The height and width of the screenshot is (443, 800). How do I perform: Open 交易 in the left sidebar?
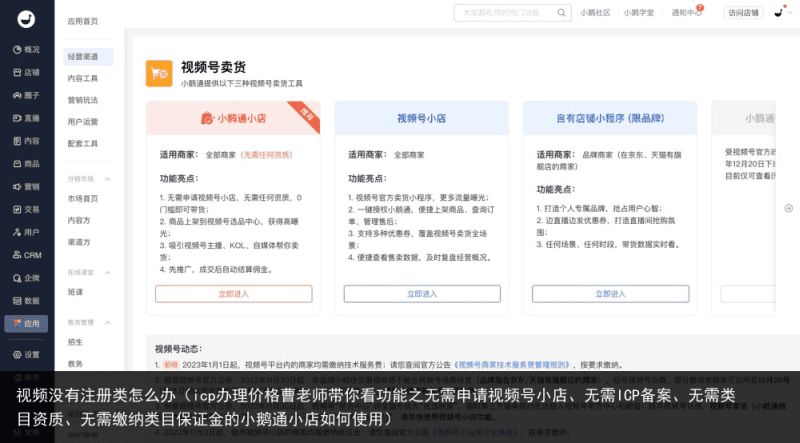26,209
